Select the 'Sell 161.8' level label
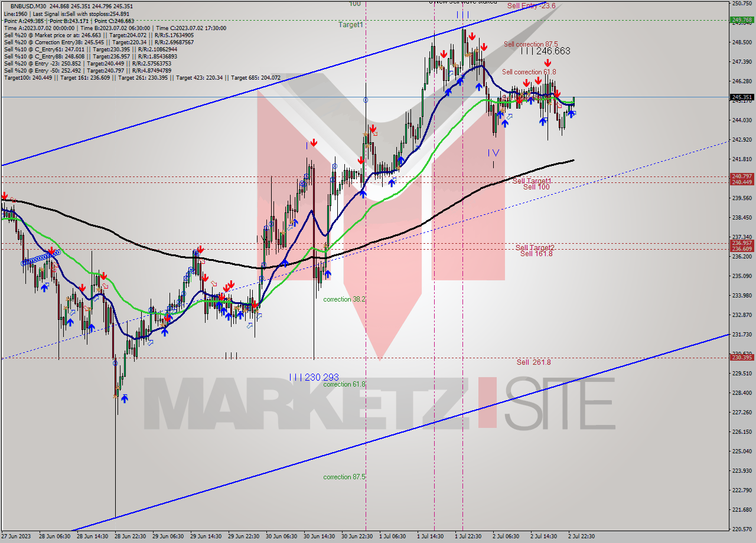Screen dimensions: 756x543 536,254
